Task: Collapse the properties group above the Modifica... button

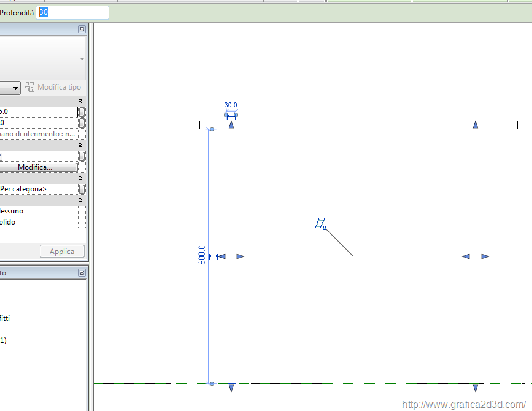Action: pos(80,145)
